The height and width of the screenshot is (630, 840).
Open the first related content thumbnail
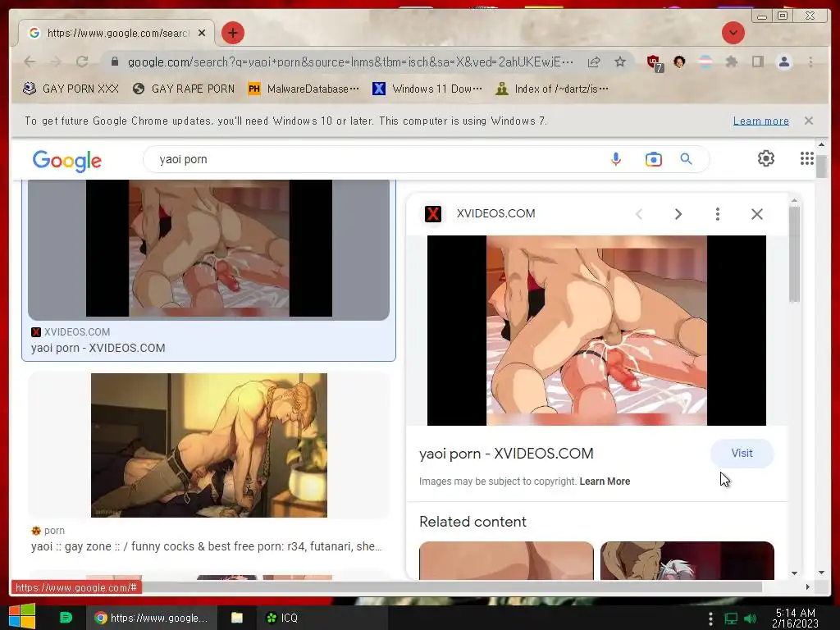tap(506, 560)
